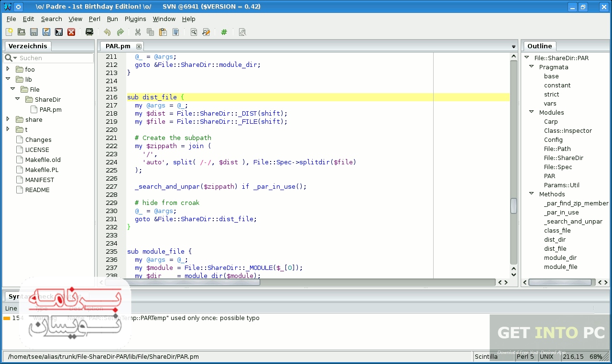Viewport: 612px width, 364px height.
Task: Expand the foo folder
Action: pos(8,69)
